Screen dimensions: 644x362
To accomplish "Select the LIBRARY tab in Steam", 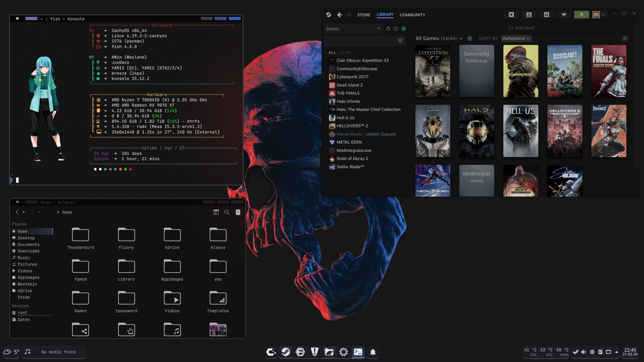I will [x=385, y=14].
